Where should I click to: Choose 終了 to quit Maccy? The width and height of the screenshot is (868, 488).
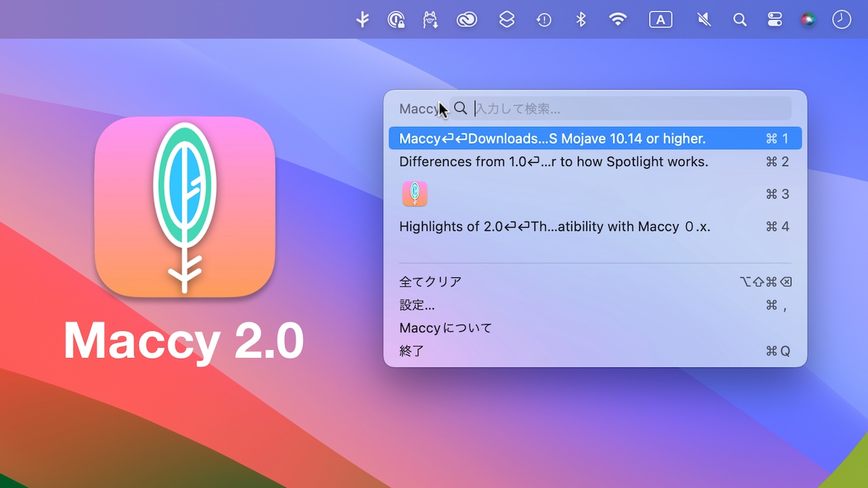pos(595,351)
